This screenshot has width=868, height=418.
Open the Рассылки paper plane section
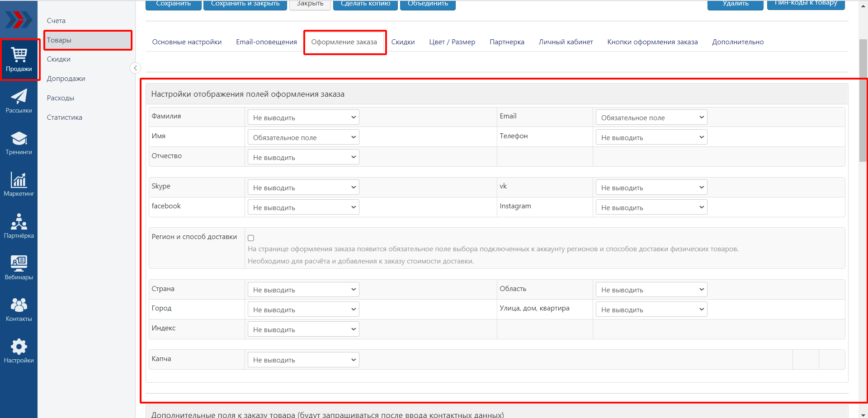pyautogui.click(x=19, y=101)
